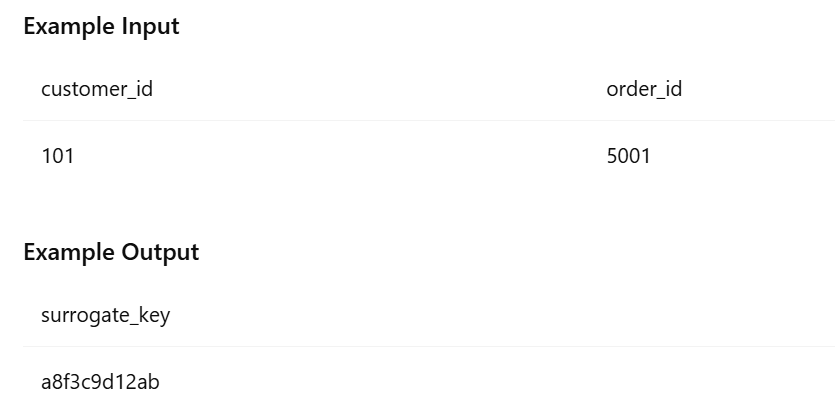Click the 101 customer value cell
Image resolution: width=835 pixels, height=400 pixels.
(x=58, y=156)
